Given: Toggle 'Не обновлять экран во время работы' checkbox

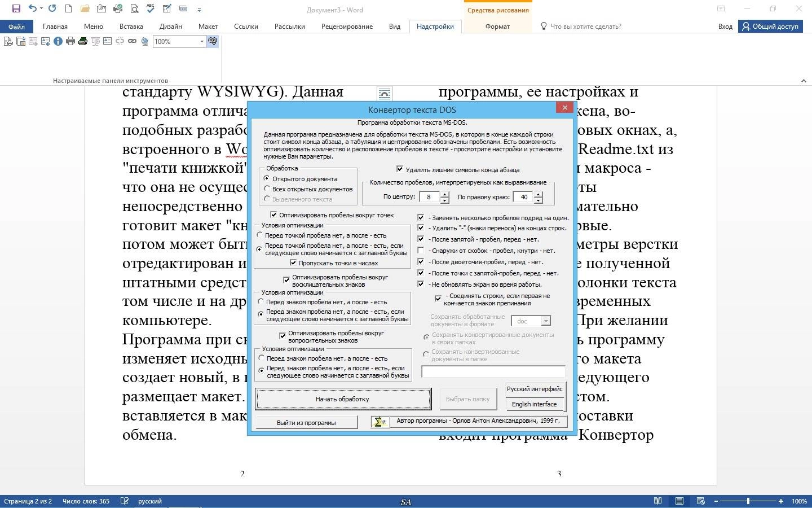Looking at the screenshot, I should click(x=421, y=284).
